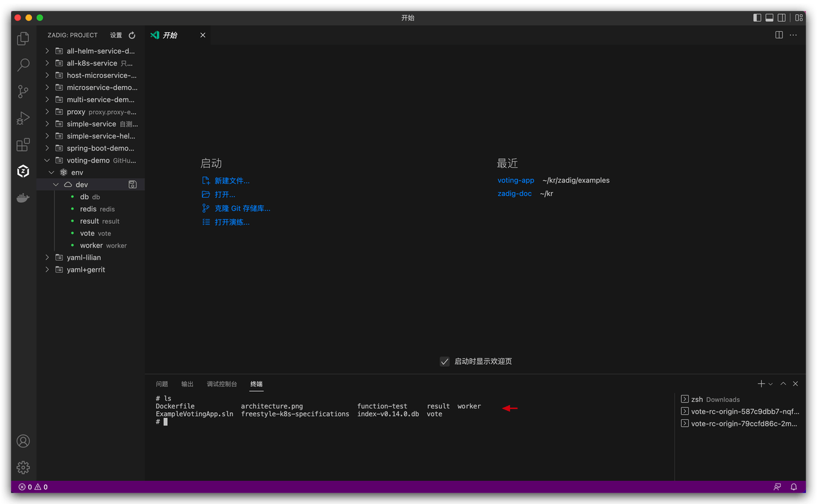Open the Explorer icon in activity bar
The image size is (817, 504).
[23, 38]
